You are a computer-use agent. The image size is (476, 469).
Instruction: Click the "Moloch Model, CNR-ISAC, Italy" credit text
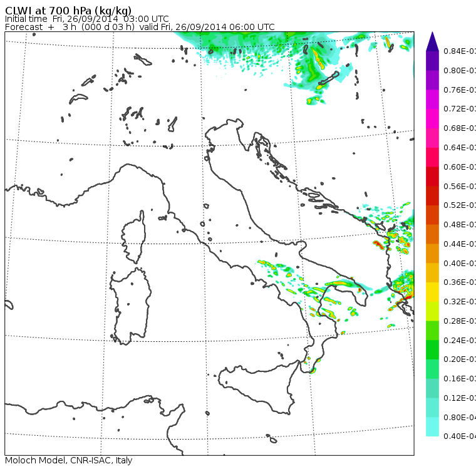(x=69, y=460)
